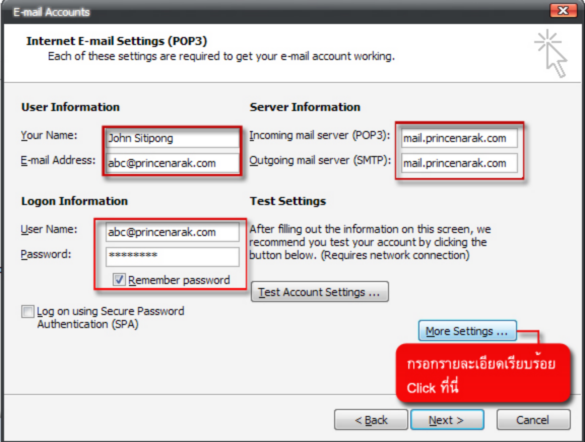
Task: Open More Settings dialog
Action: pos(467,331)
